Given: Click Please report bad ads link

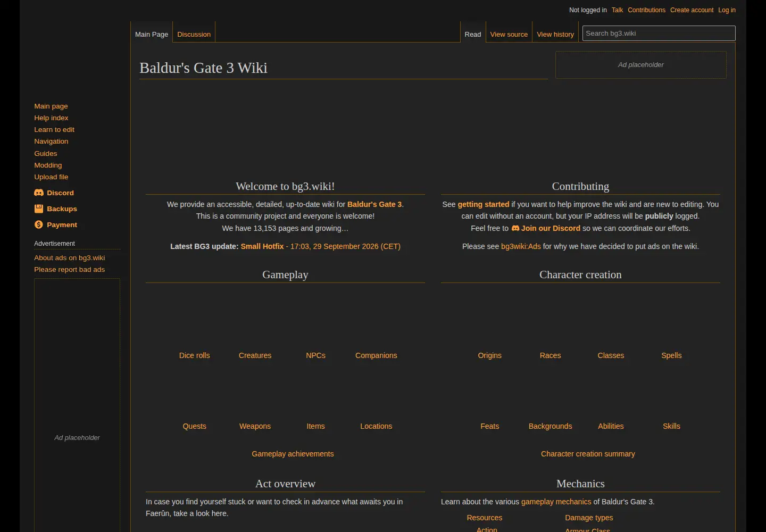Looking at the screenshot, I should [x=70, y=269].
